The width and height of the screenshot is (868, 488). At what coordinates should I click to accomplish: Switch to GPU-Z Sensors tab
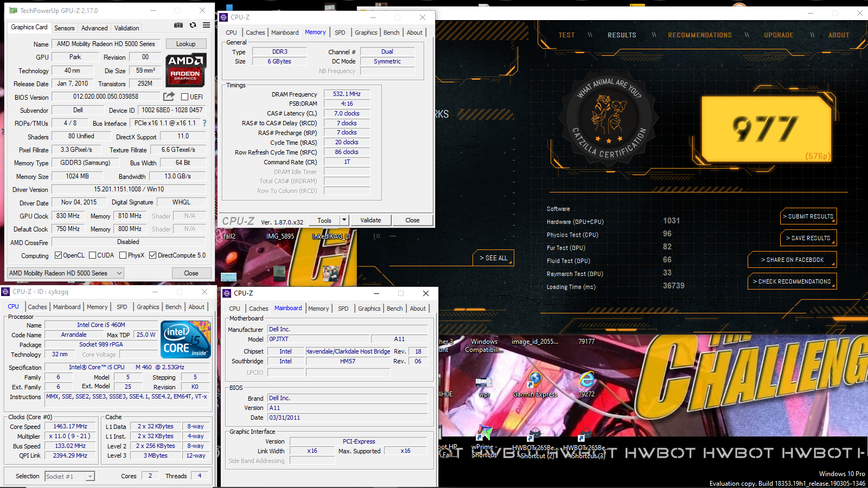pyautogui.click(x=65, y=28)
